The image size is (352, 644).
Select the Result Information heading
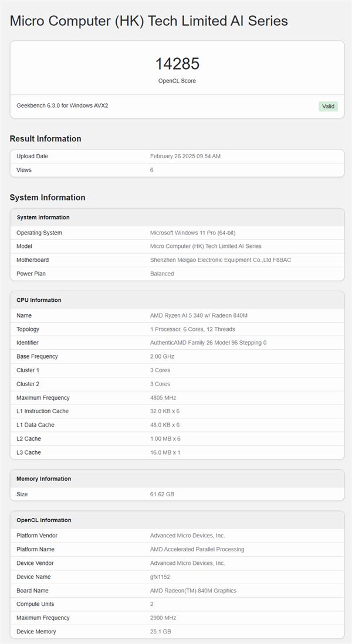(x=45, y=139)
